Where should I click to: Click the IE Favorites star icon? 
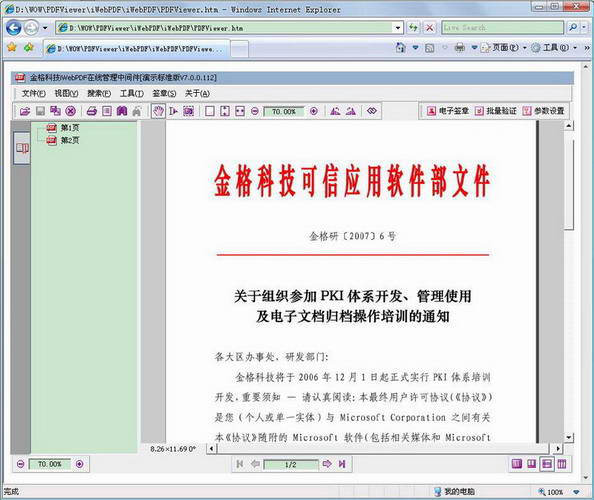(x=12, y=47)
